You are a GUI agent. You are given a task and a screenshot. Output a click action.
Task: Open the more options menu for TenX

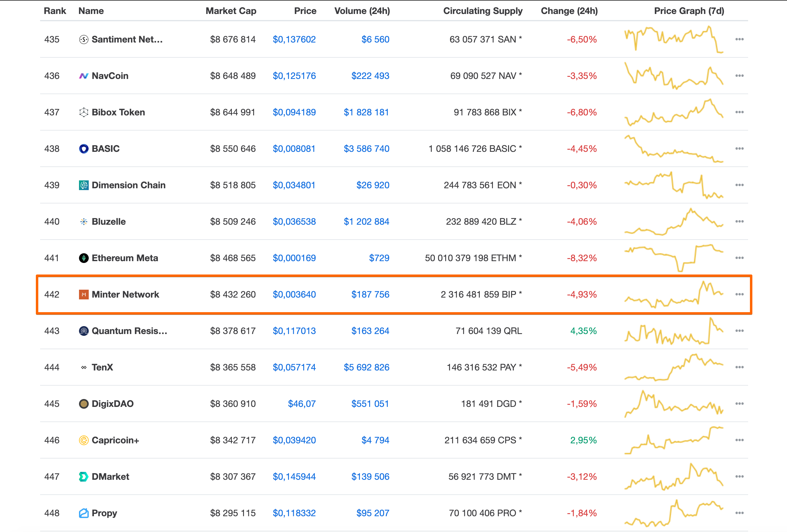pyautogui.click(x=739, y=367)
